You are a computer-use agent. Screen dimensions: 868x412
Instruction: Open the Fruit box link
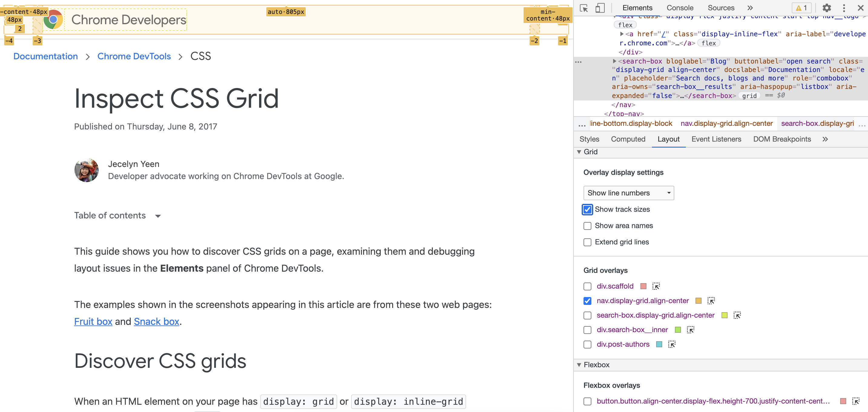[93, 321]
